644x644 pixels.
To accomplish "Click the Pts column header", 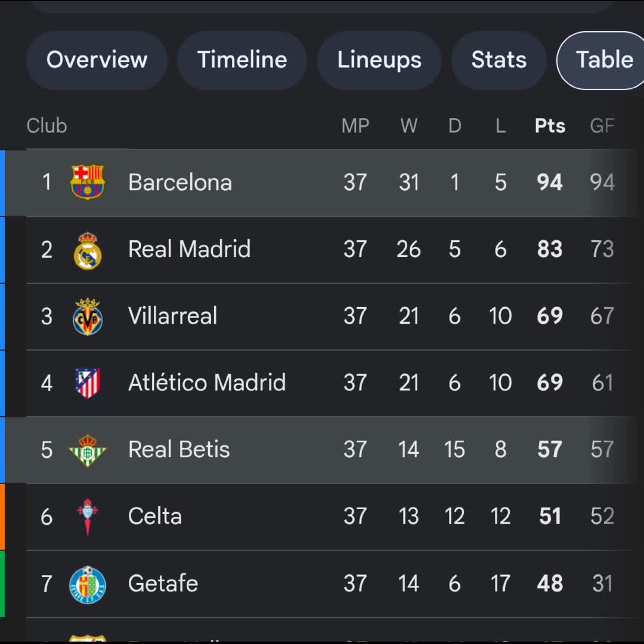I will coord(550,126).
